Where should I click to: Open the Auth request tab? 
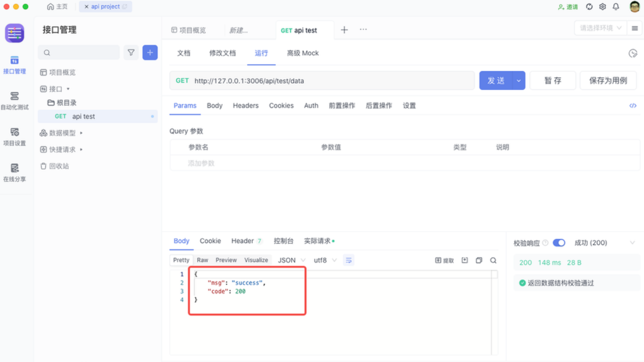pos(311,106)
